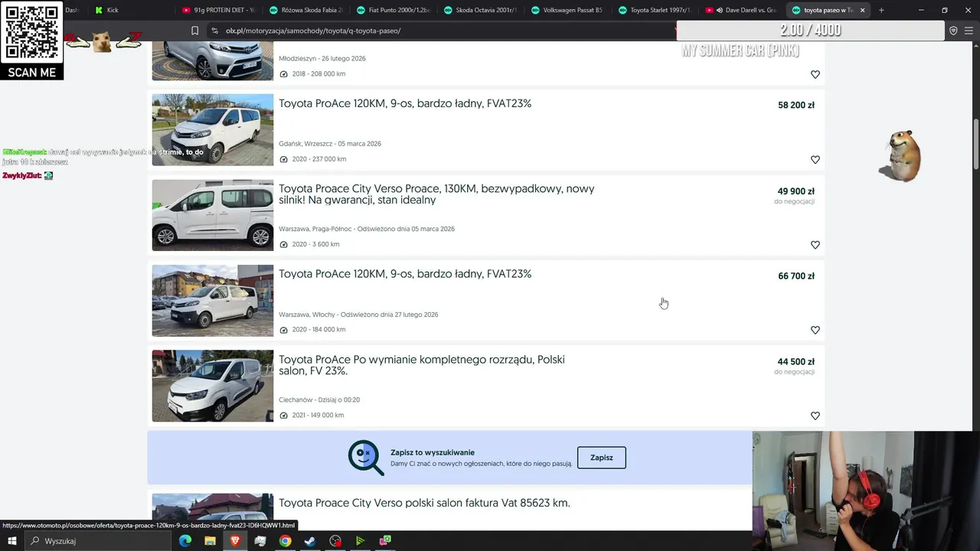This screenshot has width=980, height=551.
Task: Click the 2020 - 184 000 km mileage text
Action: (318, 330)
